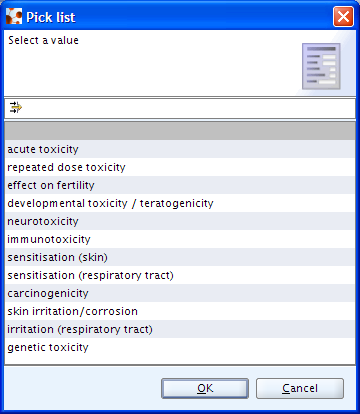The width and height of the screenshot is (360, 414).
Task: Select developmental toxicity / teratogenicity
Action: coord(180,203)
